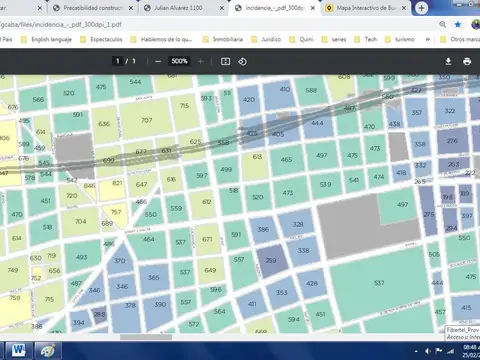Open Paint from the taskbar
Image resolution: width=480 pixels, height=360 pixels.
point(49,351)
